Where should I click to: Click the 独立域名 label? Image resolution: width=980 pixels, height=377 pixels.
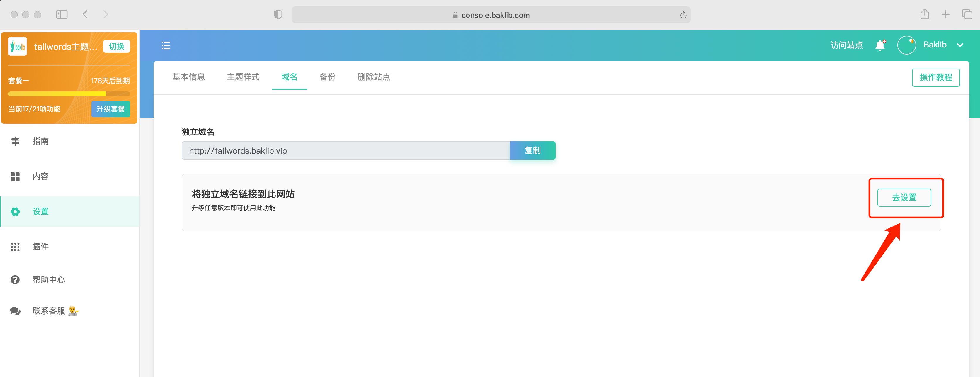coord(198,132)
